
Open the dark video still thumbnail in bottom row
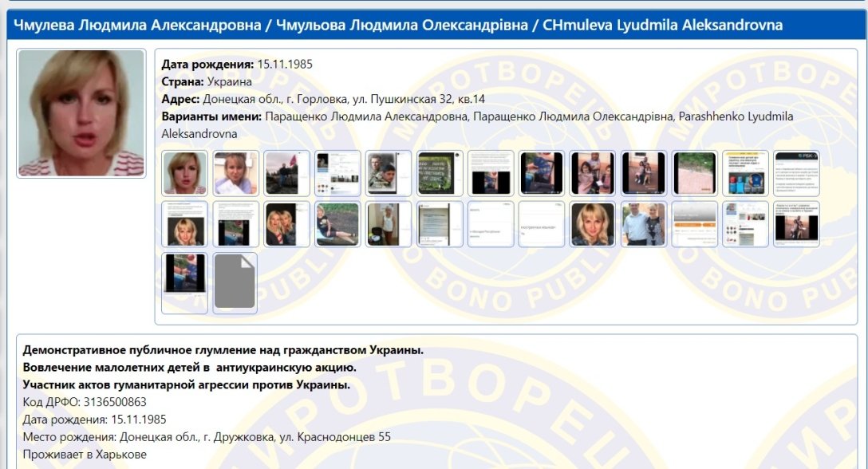pos(183,279)
